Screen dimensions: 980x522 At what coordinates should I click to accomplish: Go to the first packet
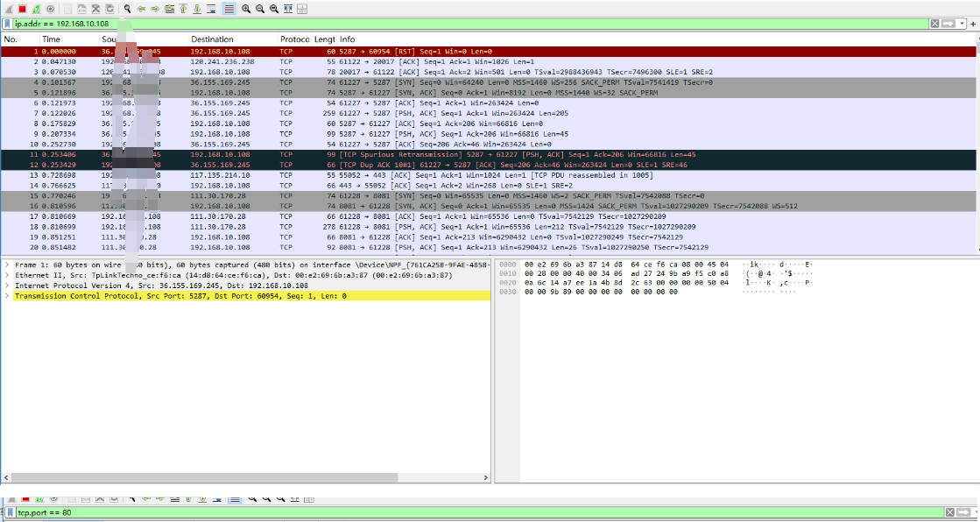(x=183, y=9)
